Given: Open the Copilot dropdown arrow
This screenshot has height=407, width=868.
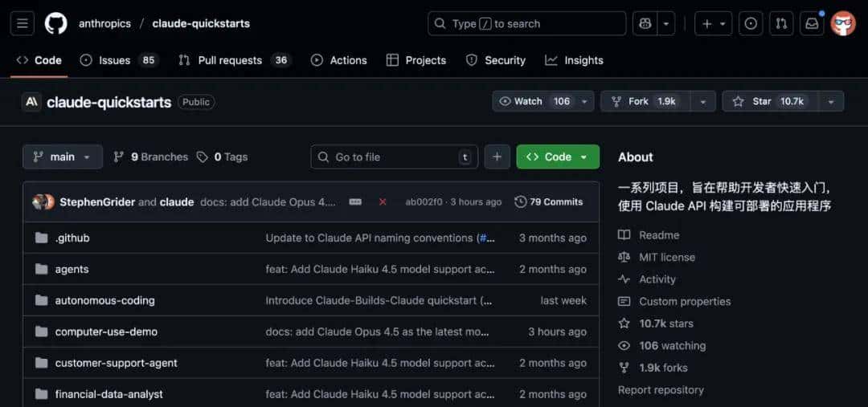Looking at the screenshot, I should [666, 24].
